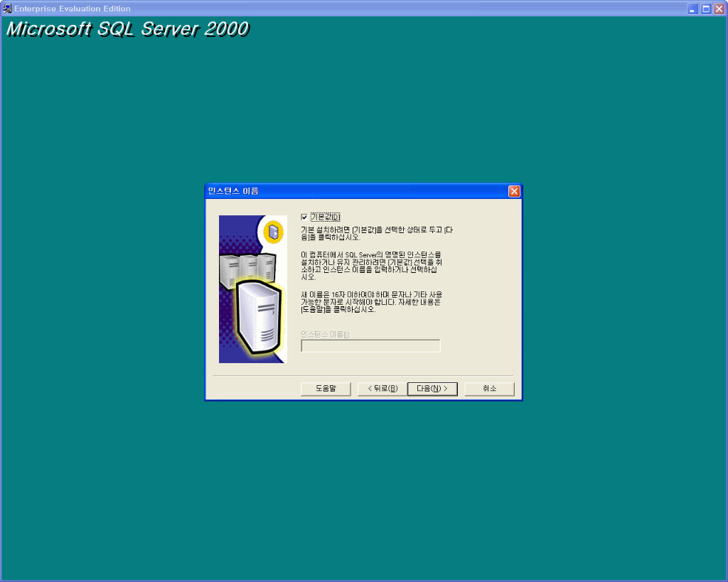Minimize the Enterprise Evaluation Edition window
728x582 pixels.
coord(692,9)
